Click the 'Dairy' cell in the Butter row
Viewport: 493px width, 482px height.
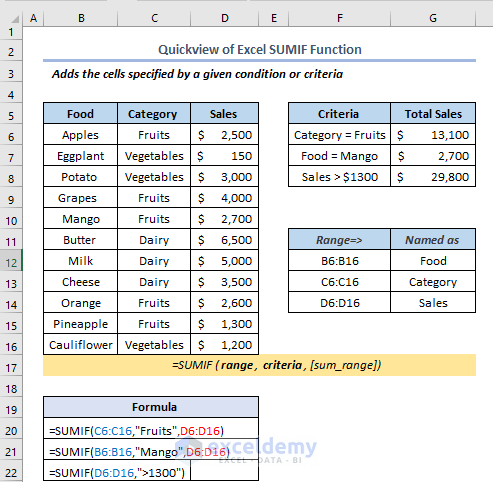154,240
